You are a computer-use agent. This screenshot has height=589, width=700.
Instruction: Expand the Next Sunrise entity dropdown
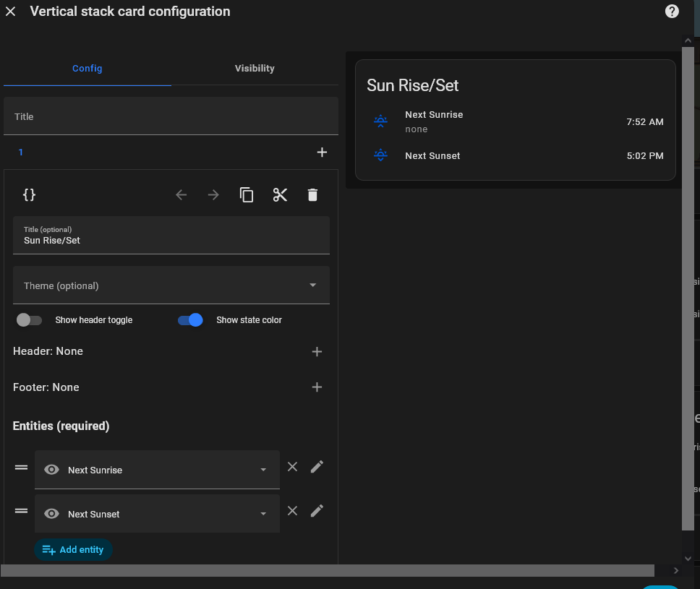263,470
